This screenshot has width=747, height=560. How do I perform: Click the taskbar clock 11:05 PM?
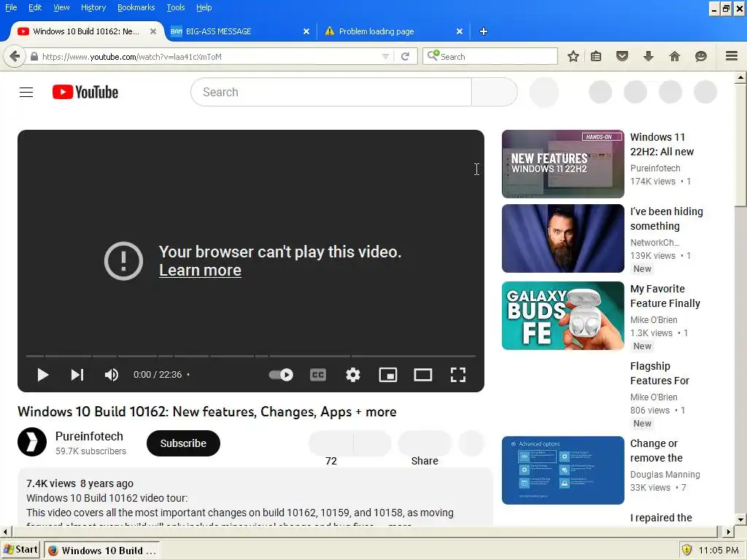[x=719, y=551]
